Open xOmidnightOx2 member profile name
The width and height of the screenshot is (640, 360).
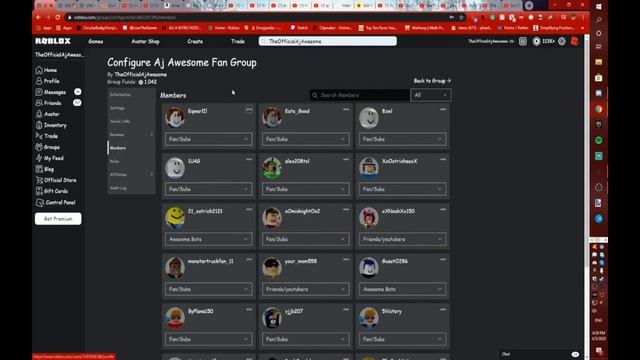[x=302, y=211]
